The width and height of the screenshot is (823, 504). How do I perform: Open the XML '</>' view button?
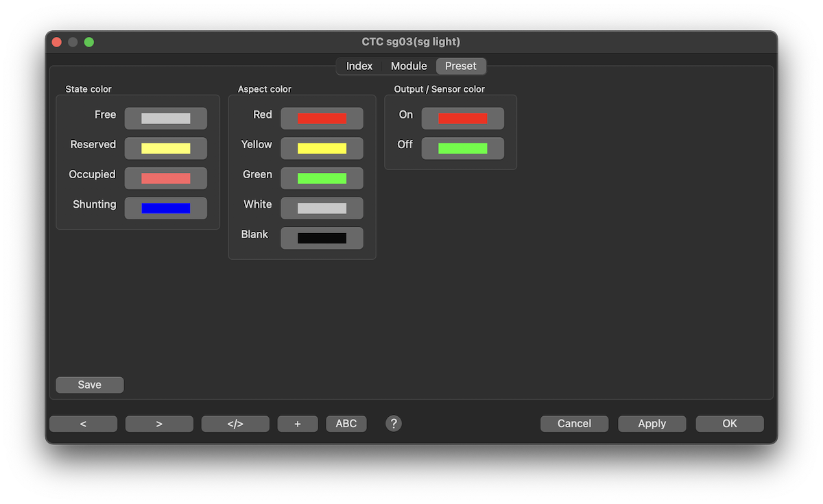pyautogui.click(x=235, y=424)
